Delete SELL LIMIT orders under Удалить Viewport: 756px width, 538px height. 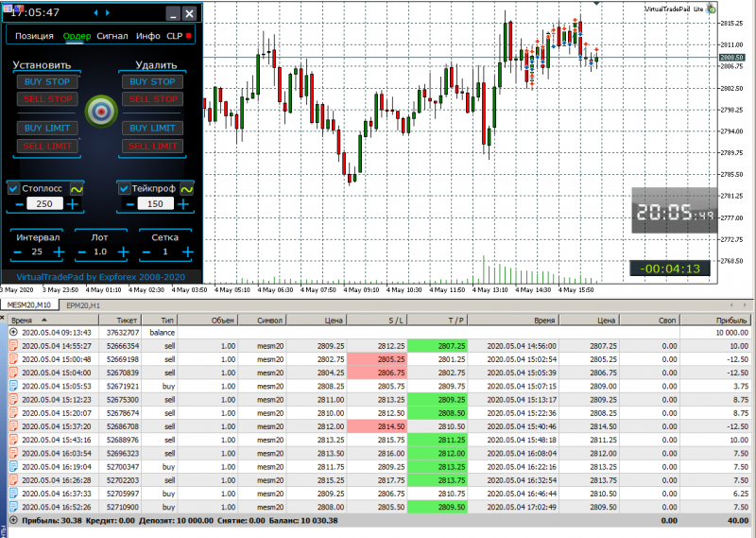152,147
